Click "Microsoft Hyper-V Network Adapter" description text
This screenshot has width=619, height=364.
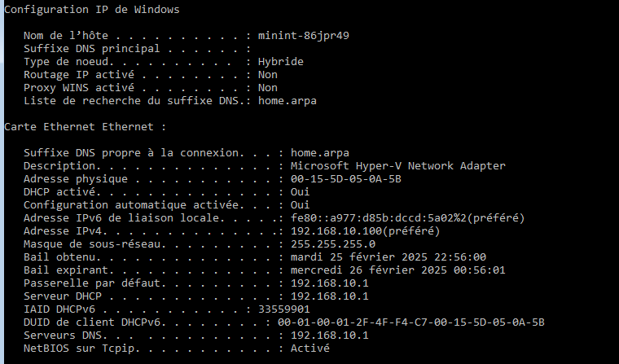(398, 166)
